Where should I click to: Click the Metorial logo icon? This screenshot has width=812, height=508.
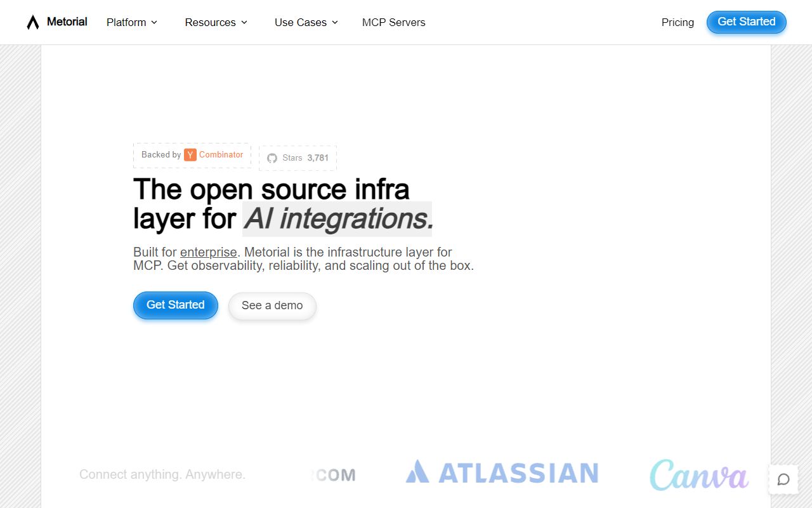(x=33, y=22)
